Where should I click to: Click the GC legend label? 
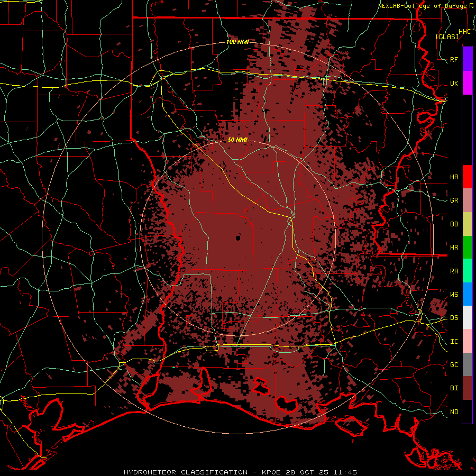coord(454,364)
